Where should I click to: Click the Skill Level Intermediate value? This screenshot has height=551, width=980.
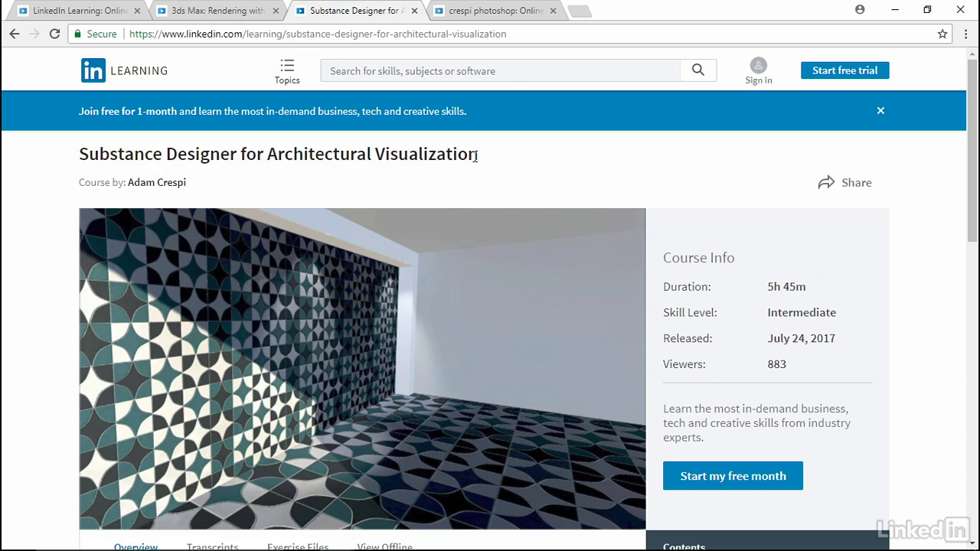point(802,312)
